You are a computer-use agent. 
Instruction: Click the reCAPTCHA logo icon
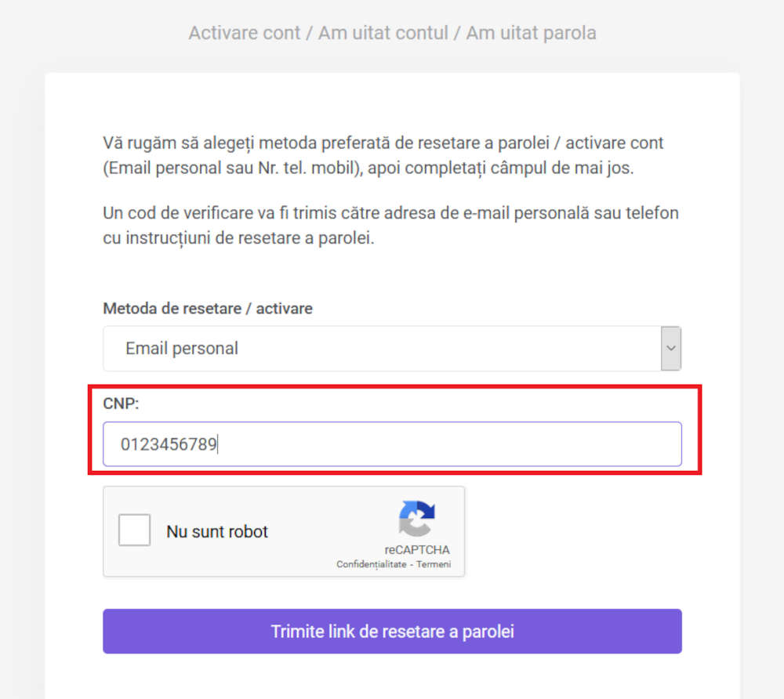click(x=416, y=518)
